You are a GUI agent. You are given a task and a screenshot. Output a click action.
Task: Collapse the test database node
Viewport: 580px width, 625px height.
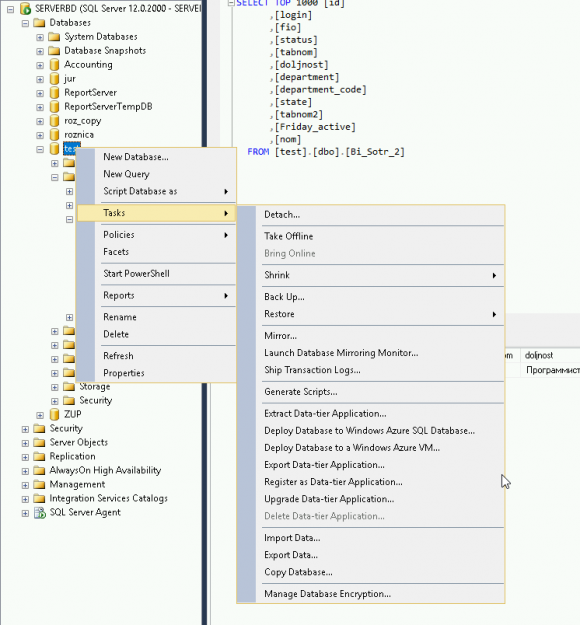[40, 149]
